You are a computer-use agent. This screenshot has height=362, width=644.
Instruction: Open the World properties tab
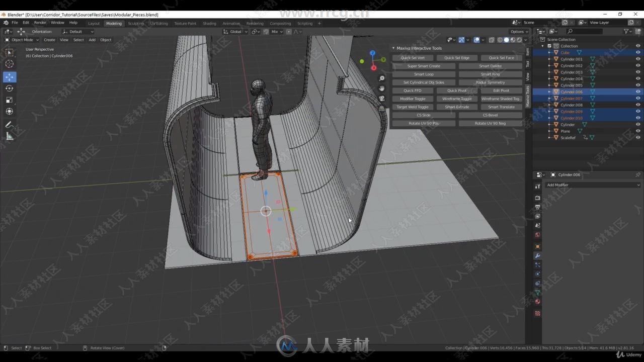(x=537, y=235)
